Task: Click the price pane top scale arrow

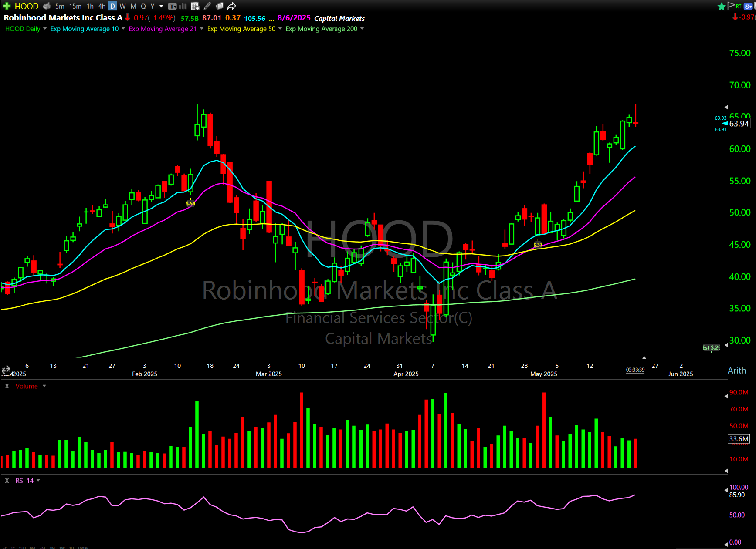Action: (x=726, y=107)
